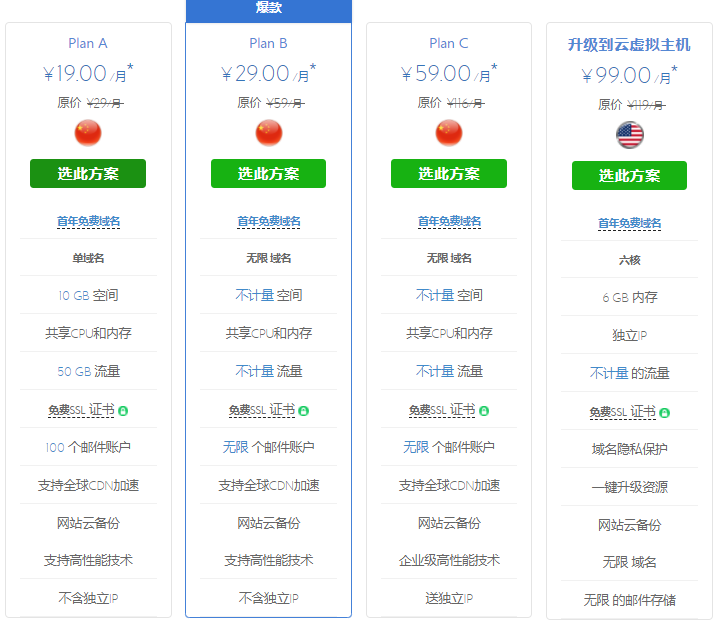Open 首年免费域名 link in cloud hosting plan

(630, 223)
